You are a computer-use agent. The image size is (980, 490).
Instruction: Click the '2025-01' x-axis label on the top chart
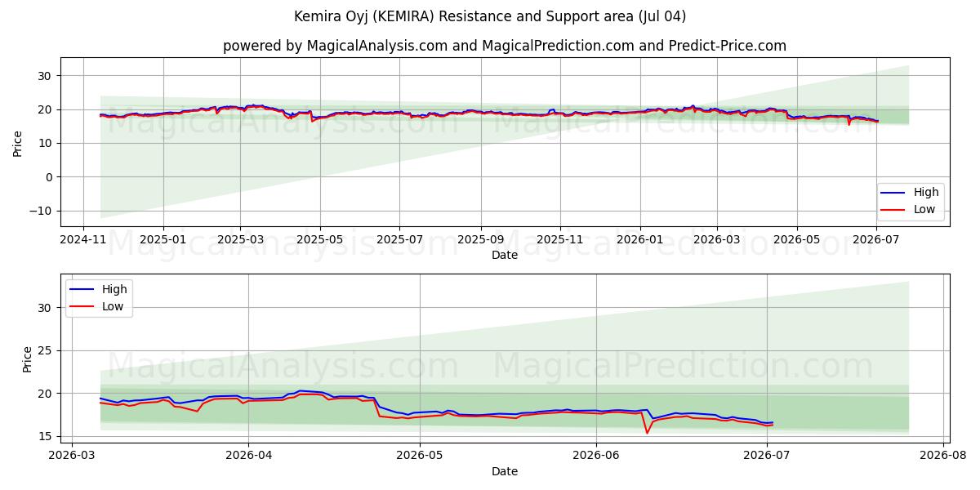coord(163,241)
